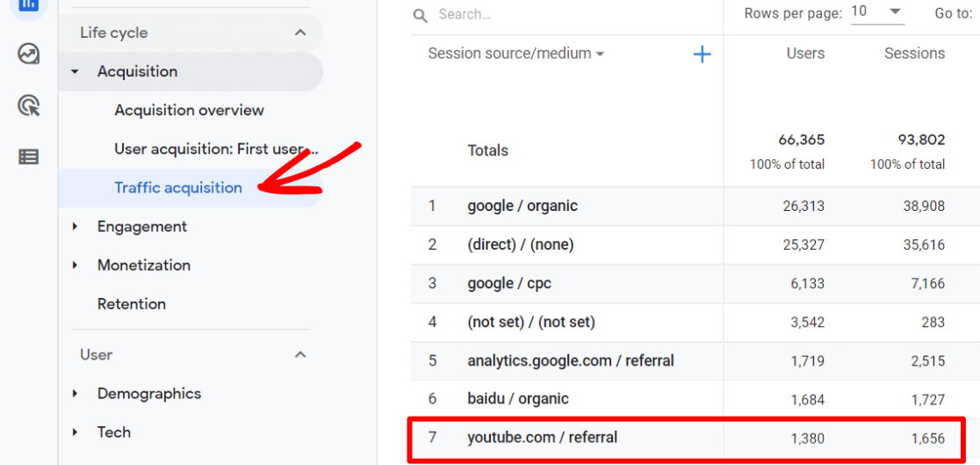Viewport: 980px width, 465px height.
Task: Click the 1,684 users cell
Action: click(806, 399)
